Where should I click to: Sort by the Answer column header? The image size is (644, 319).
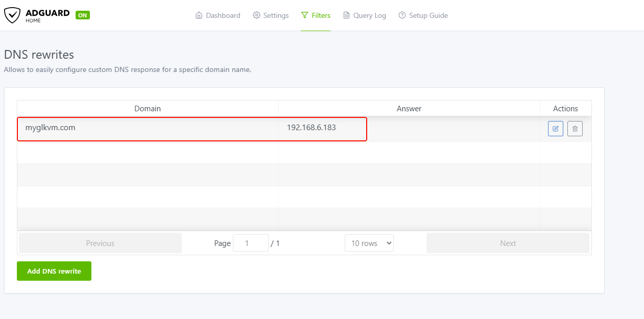point(409,109)
